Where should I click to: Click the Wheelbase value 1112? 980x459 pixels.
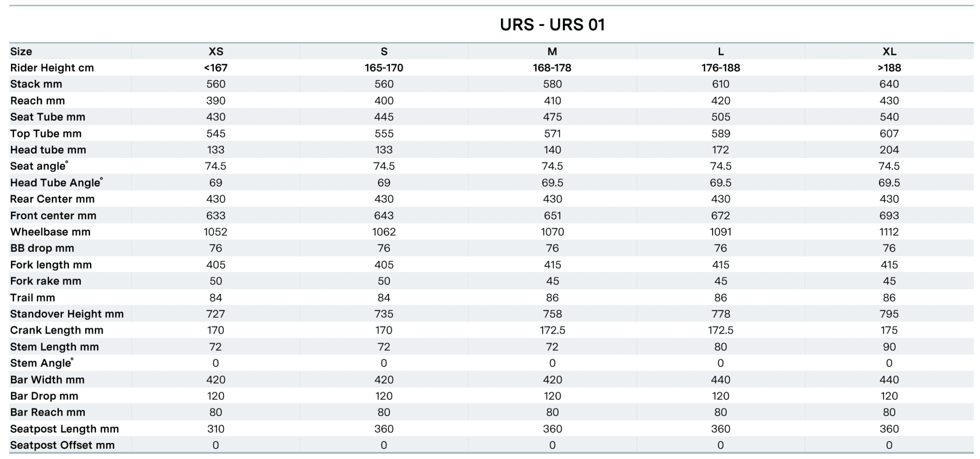tap(889, 232)
